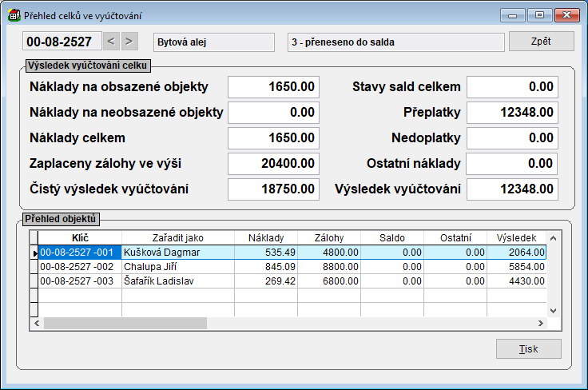Select the Kušková Dagmar row

point(177,252)
